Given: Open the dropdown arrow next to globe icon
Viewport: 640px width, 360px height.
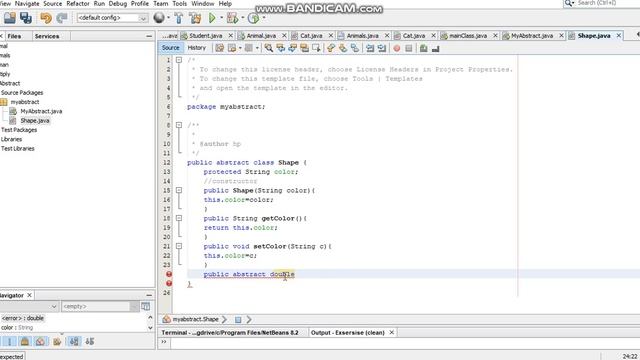Looking at the screenshot, I should [x=169, y=18].
